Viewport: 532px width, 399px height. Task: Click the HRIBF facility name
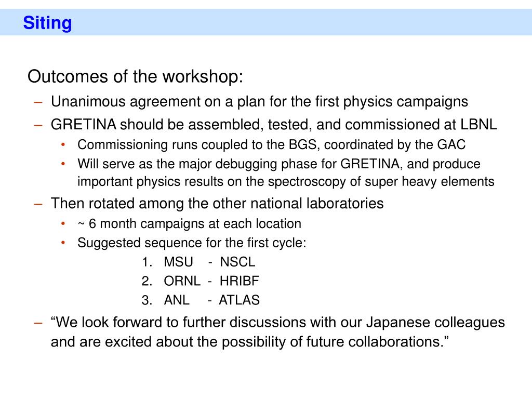click(x=239, y=281)
